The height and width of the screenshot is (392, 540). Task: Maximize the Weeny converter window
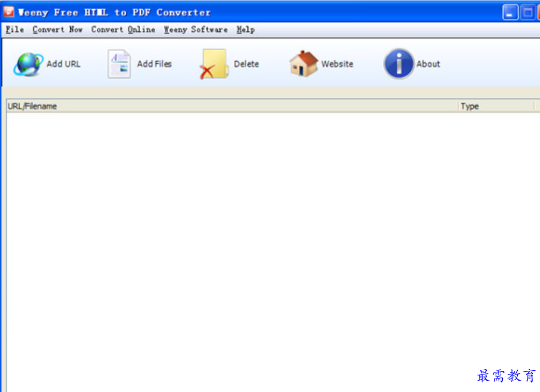528,13
